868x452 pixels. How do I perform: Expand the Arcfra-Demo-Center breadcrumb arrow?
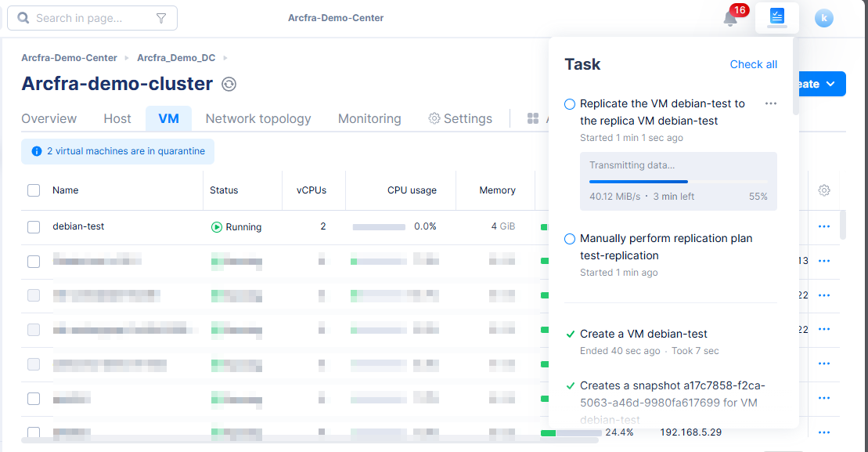click(127, 58)
